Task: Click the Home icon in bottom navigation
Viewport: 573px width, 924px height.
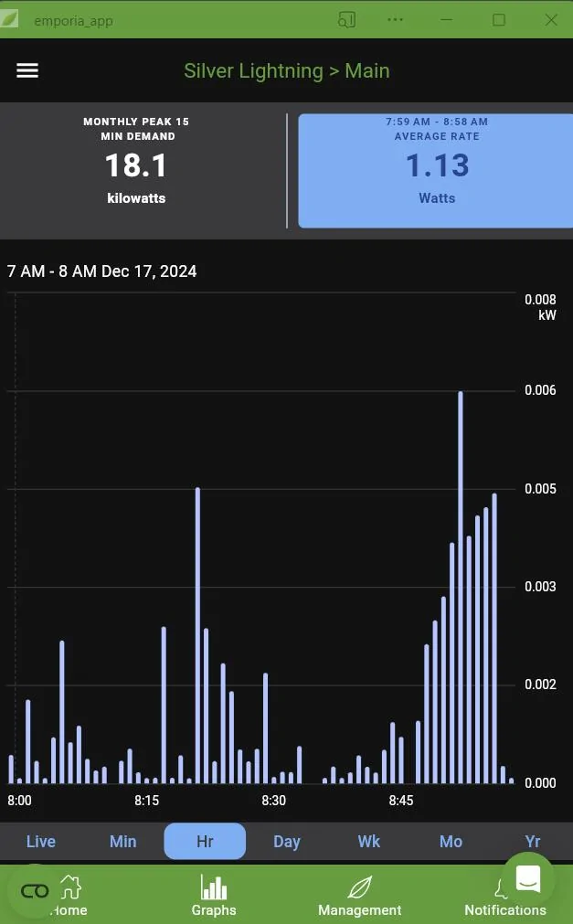Action: click(x=70, y=887)
